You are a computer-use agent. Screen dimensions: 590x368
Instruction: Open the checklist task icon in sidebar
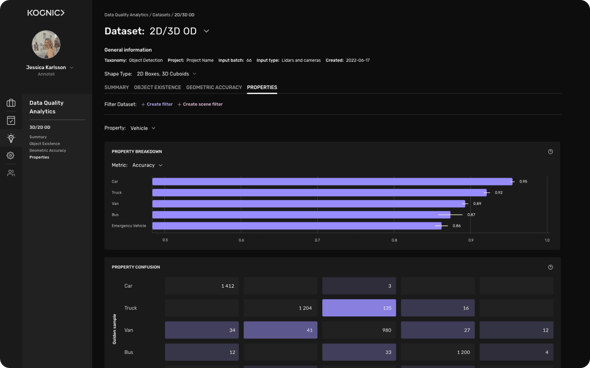point(11,120)
